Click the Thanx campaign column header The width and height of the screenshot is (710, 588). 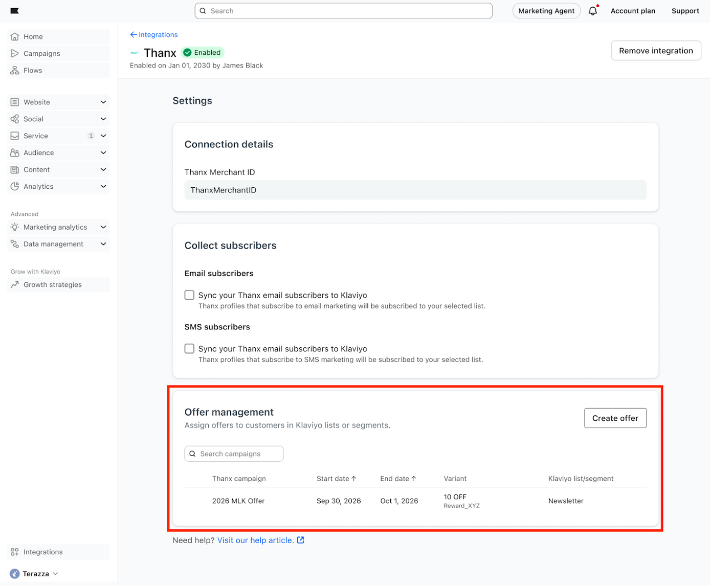239,479
